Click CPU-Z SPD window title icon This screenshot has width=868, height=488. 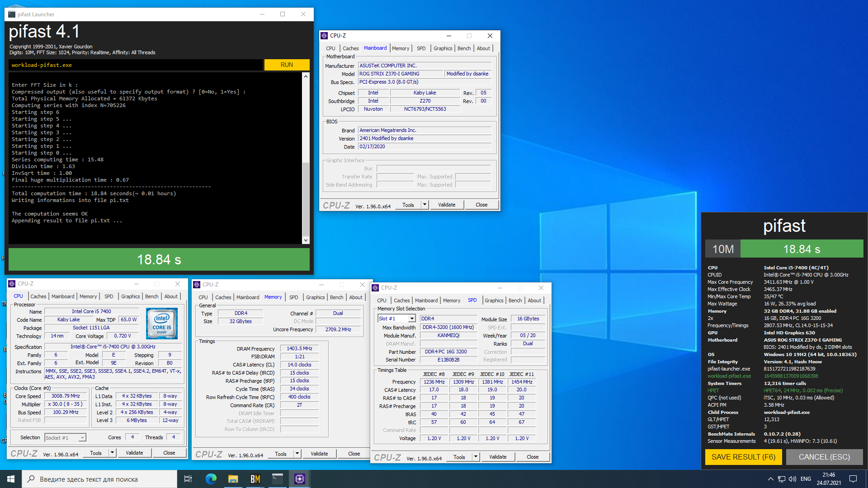click(375, 288)
